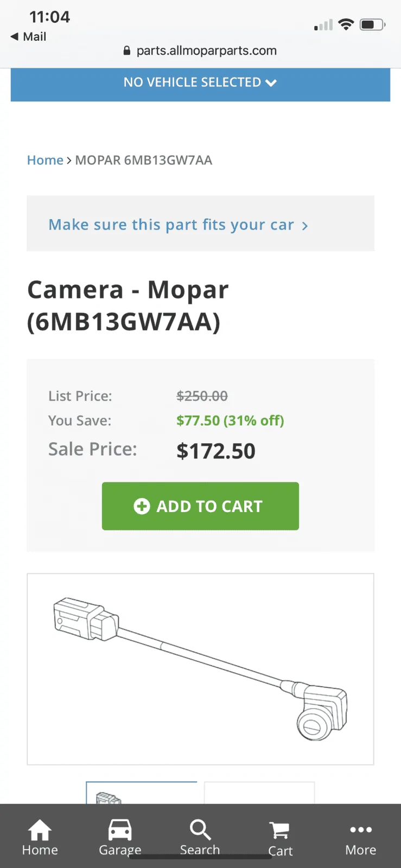Tap the main camera part diagram image
Image resolution: width=401 pixels, height=868 pixels.
[x=200, y=669]
